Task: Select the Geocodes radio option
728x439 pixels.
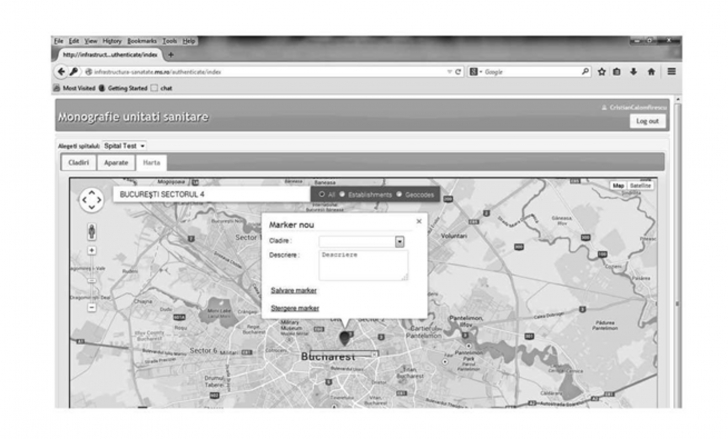Action: click(x=400, y=194)
